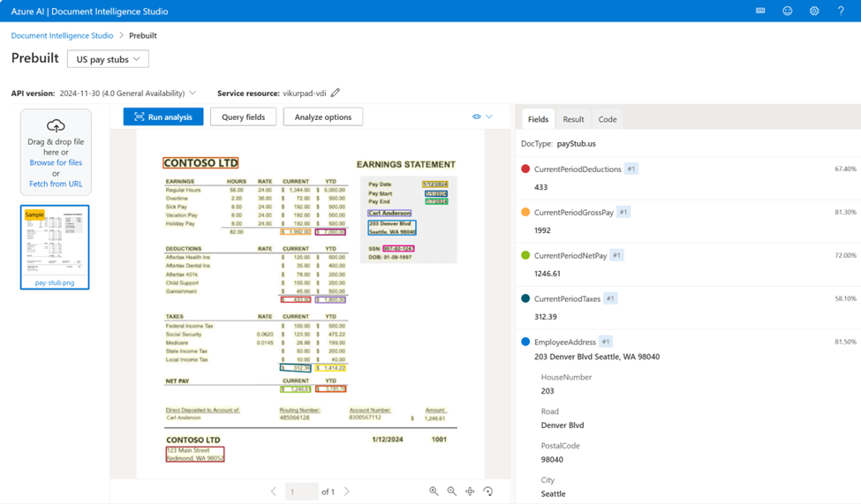Open the US pay stubs model dropdown
Image resolution: width=861 pixels, height=504 pixels.
click(108, 59)
